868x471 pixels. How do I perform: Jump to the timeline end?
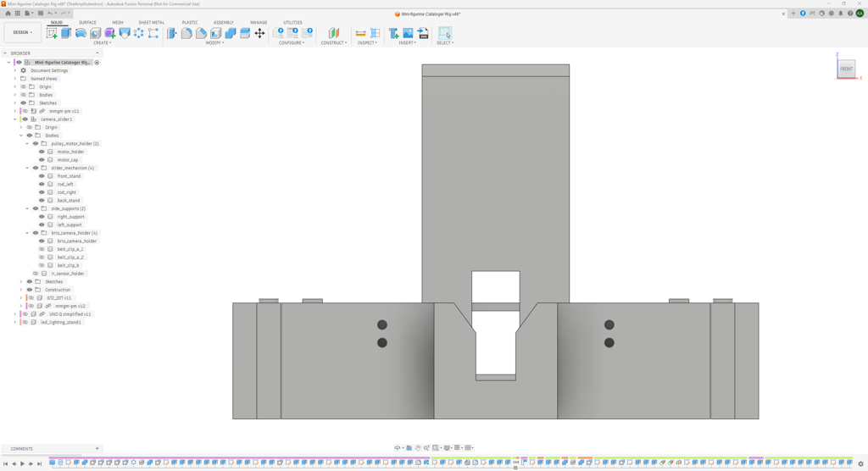point(39,464)
